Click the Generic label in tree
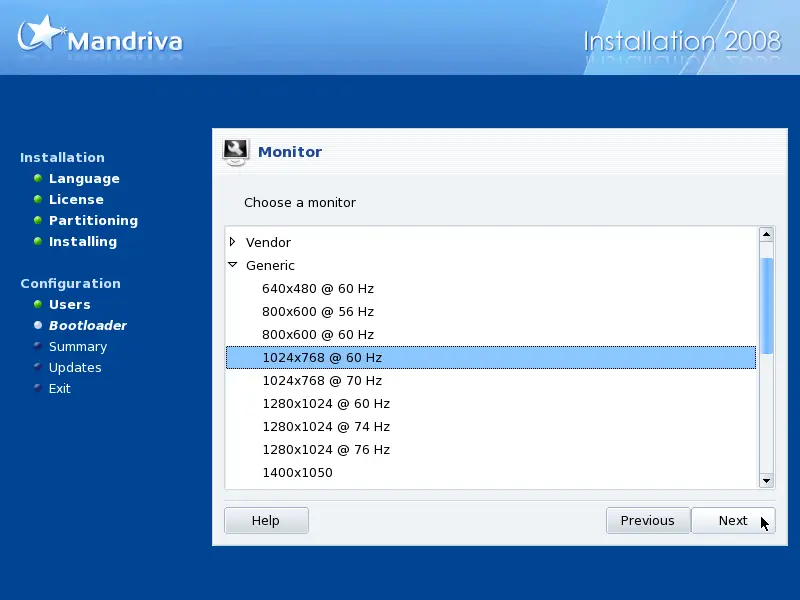 tap(270, 265)
